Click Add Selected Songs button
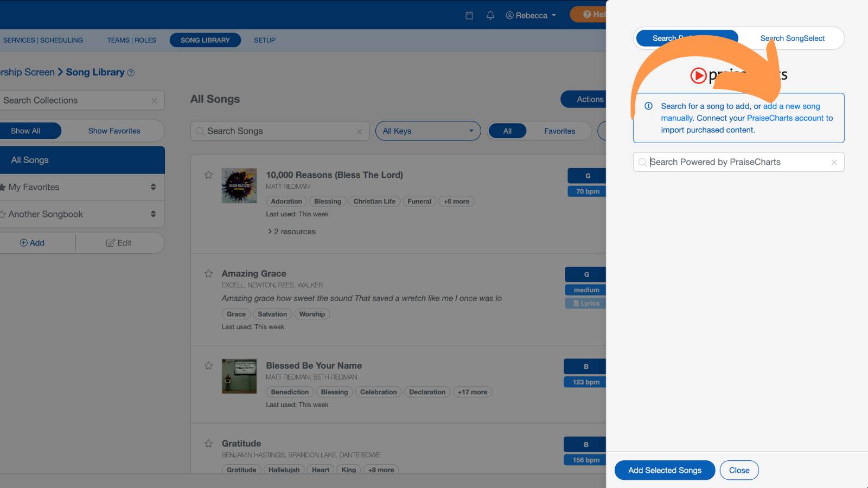This screenshot has height=488, width=868. pyautogui.click(x=665, y=470)
